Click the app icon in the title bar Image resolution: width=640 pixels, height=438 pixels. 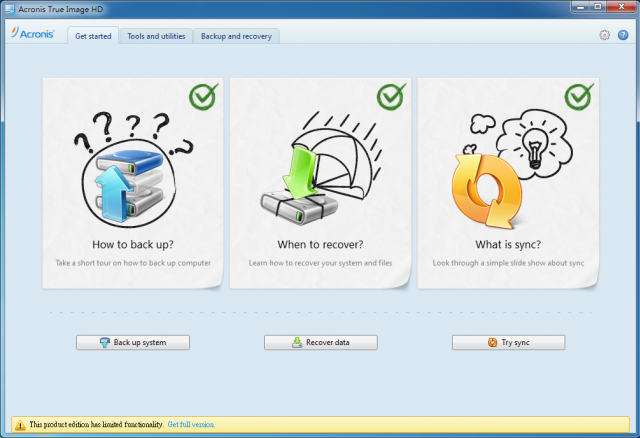coord(10,9)
